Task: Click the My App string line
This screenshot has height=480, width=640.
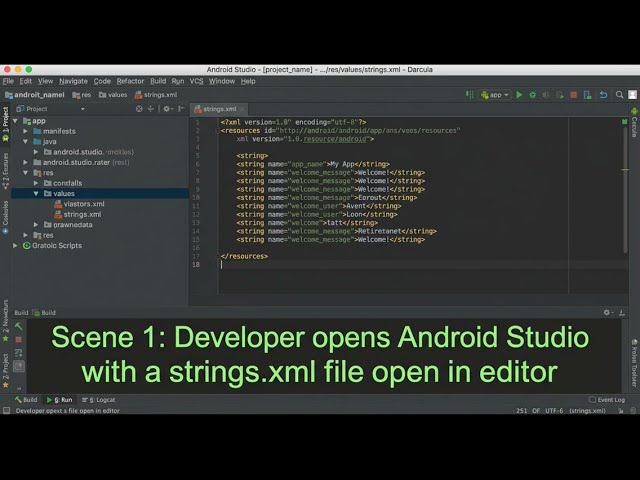Action: [313, 164]
